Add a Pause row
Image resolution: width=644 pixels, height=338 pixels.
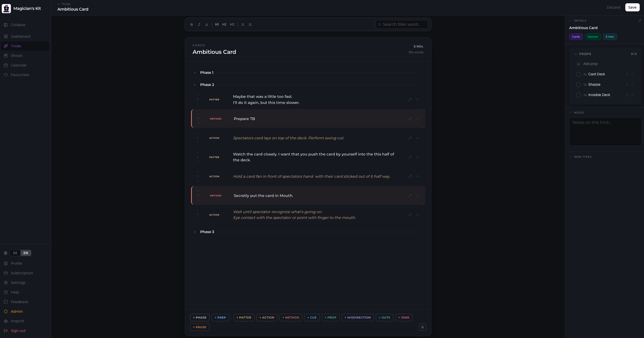click(x=200, y=327)
